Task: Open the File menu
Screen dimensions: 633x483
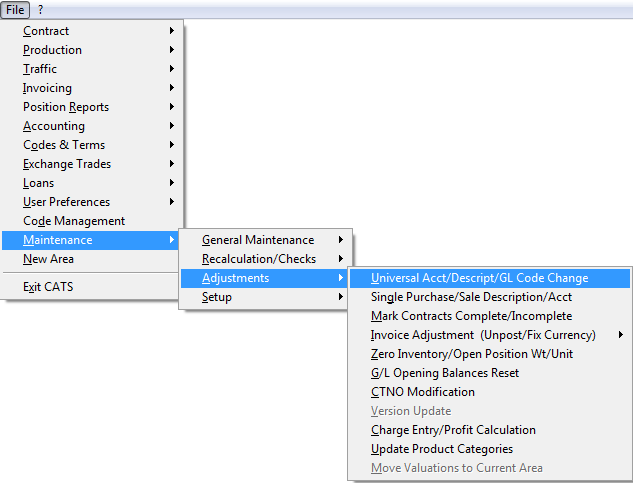Action: [15, 10]
